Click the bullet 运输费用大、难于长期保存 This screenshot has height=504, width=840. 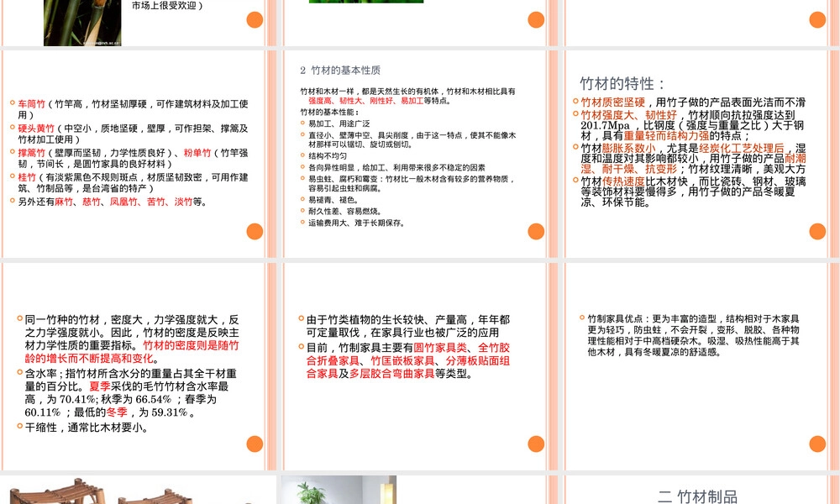pyautogui.click(x=356, y=223)
